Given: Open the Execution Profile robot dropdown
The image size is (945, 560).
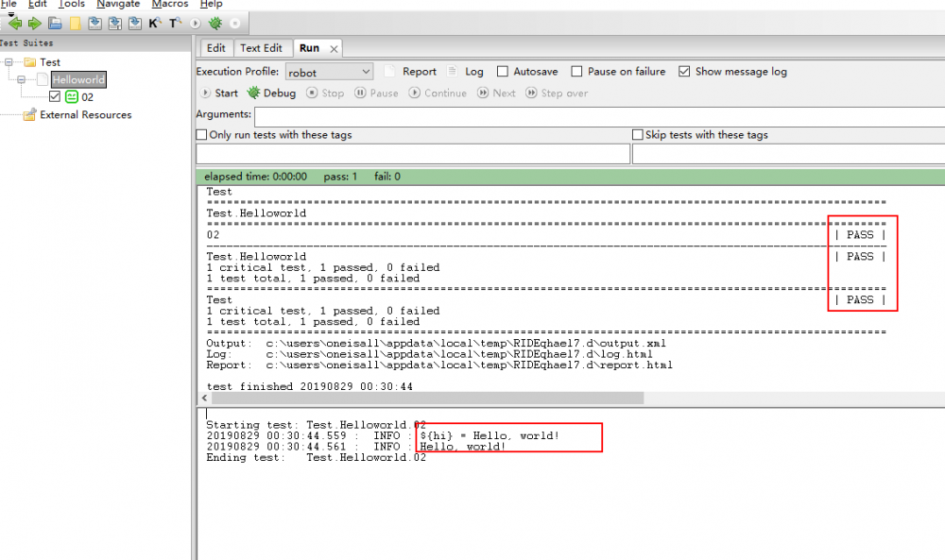Looking at the screenshot, I should [x=329, y=72].
